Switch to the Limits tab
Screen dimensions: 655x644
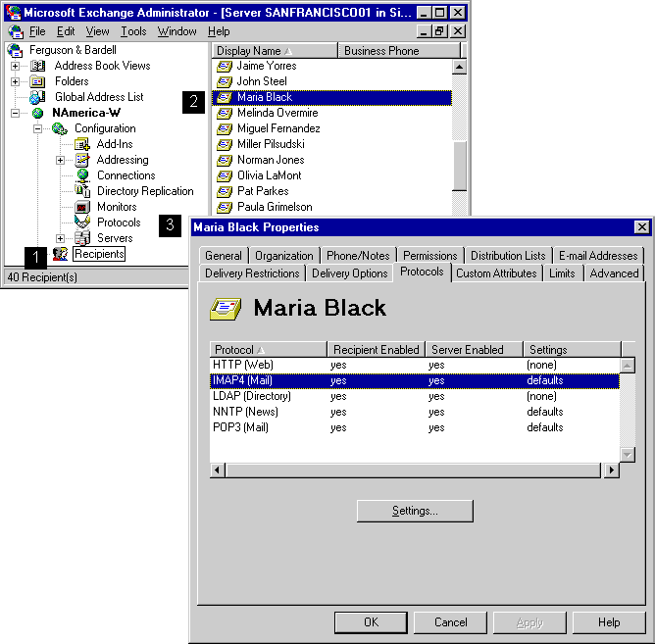click(562, 273)
